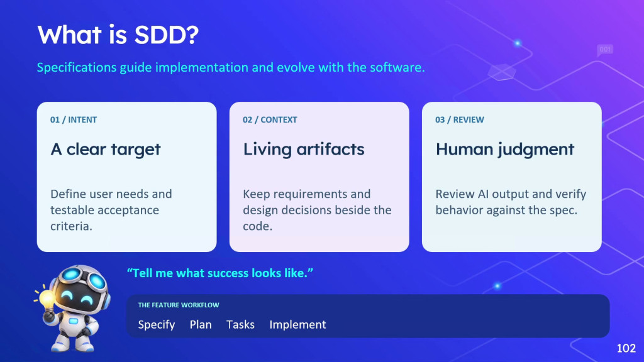This screenshot has width=644, height=362.
Task: Click the "Human judgment" heading
Action: [x=505, y=150]
